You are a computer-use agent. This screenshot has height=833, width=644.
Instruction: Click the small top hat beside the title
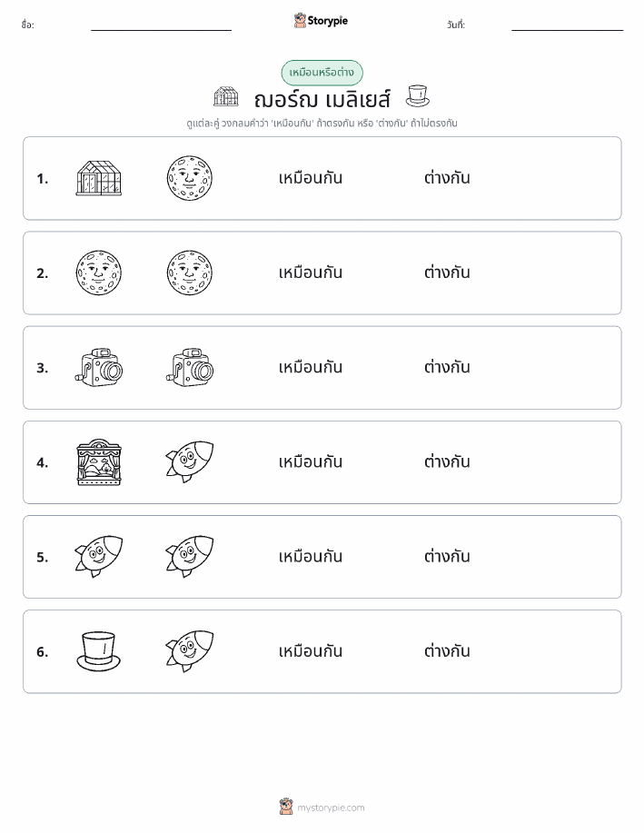(417, 96)
